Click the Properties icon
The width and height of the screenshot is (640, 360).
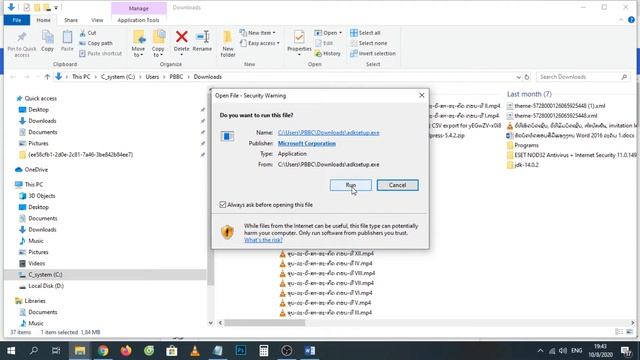click(x=299, y=38)
